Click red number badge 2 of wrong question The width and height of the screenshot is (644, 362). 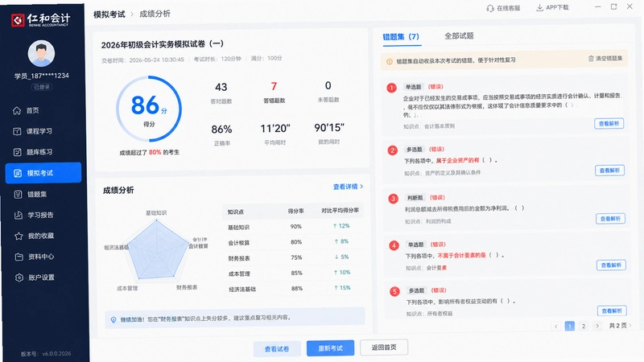[392, 150]
